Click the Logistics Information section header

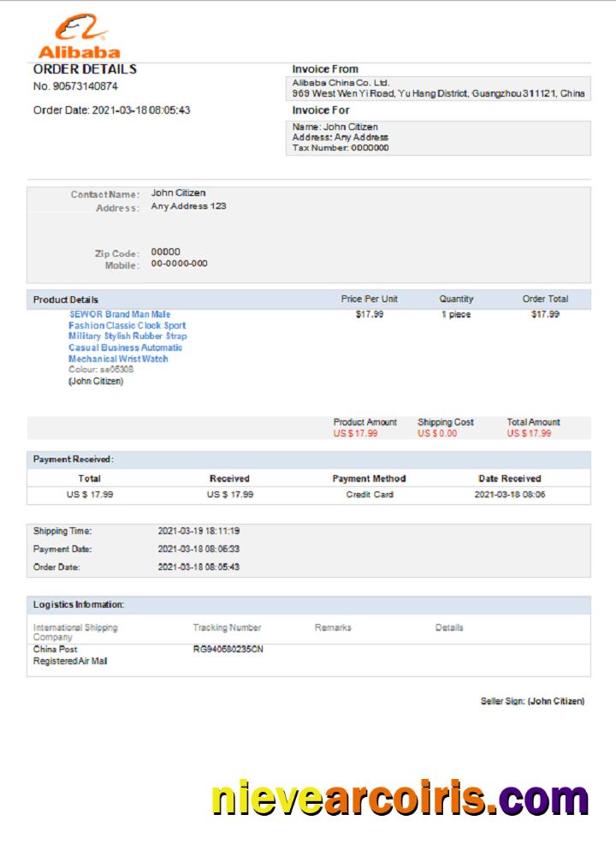point(79,604)
